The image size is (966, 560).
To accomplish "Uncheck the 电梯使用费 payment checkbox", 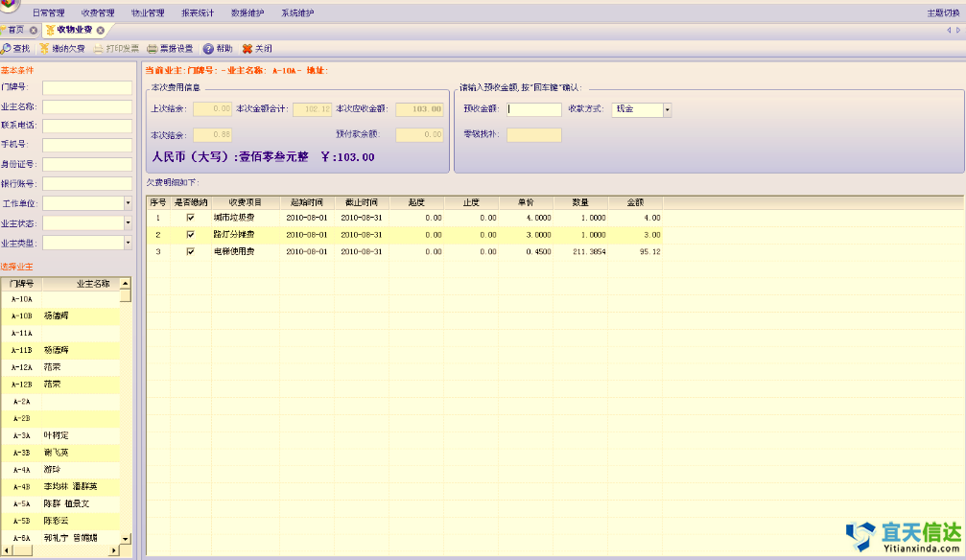I will coord(190,251).
